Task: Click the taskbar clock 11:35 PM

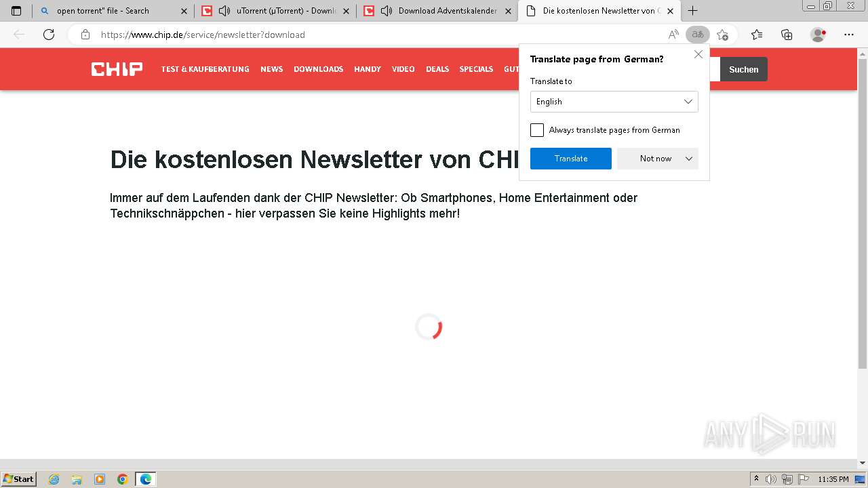Action: (x=833, y=479)
